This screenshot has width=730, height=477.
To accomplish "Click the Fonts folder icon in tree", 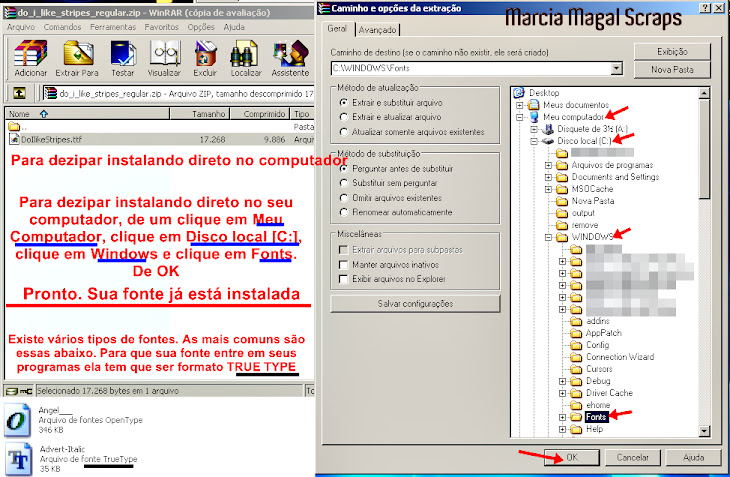I will (576, 417).
